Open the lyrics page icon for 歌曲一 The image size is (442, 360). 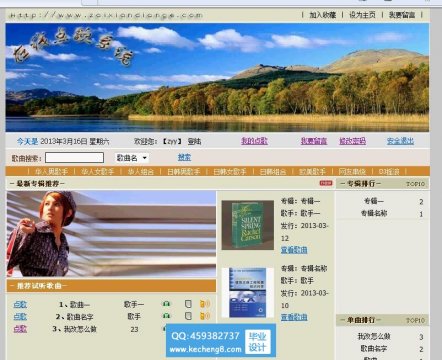point(188,304)
